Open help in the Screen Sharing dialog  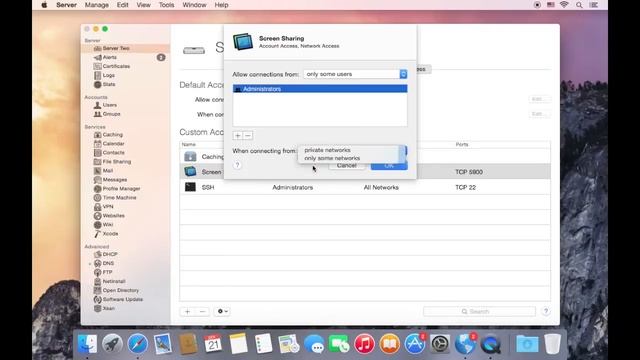click(237, 165)
